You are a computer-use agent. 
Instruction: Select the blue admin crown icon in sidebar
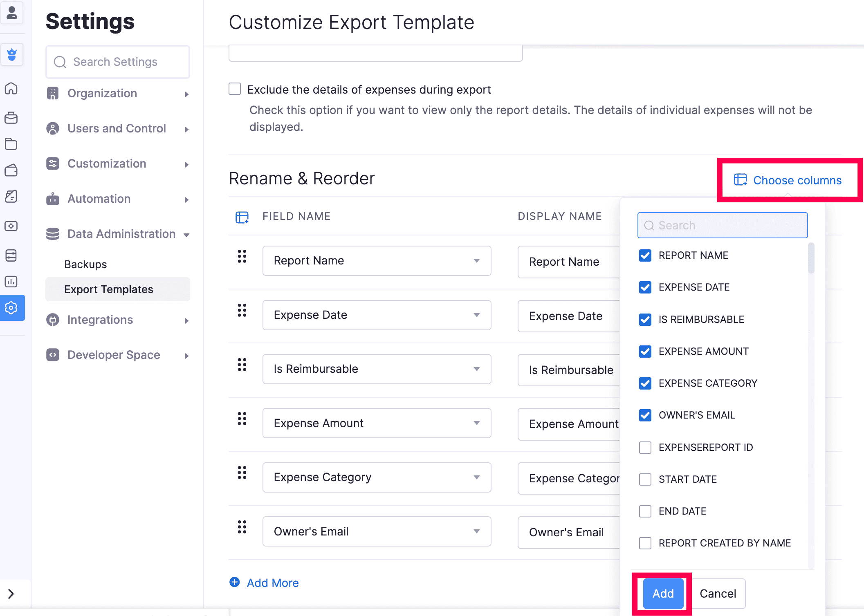pos(12,54)
